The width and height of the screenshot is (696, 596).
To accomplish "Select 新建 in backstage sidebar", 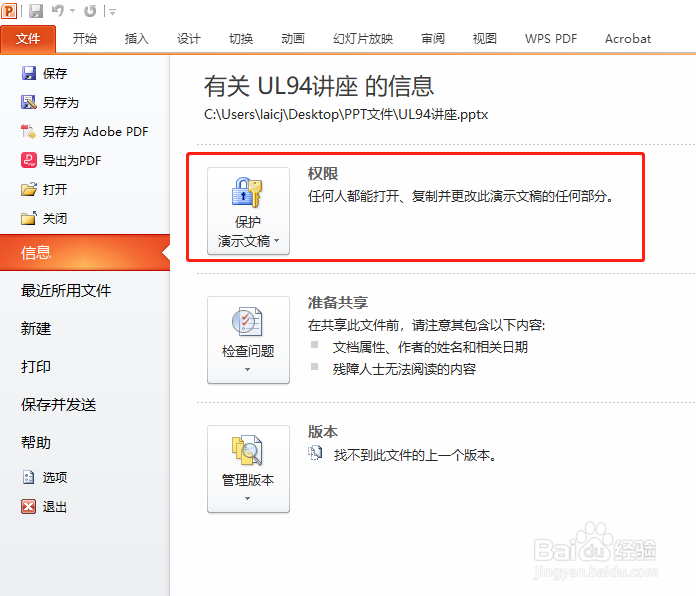I will (x=36, y=329).
